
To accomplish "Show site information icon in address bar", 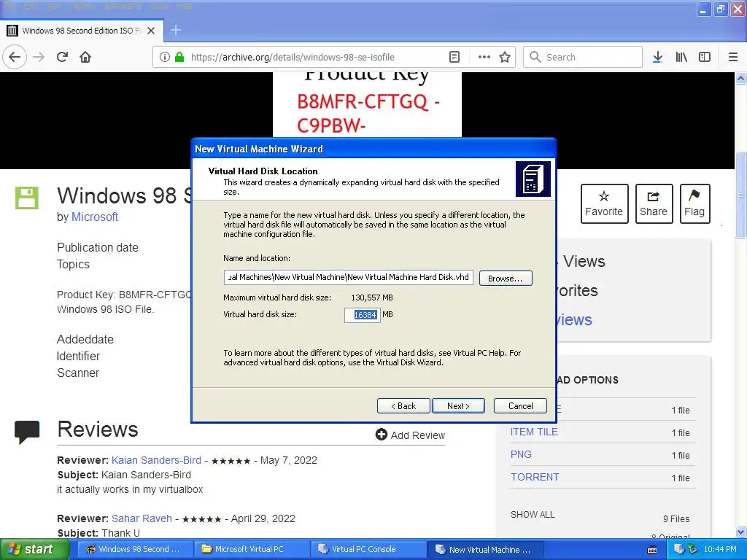I will click(164, 57).
